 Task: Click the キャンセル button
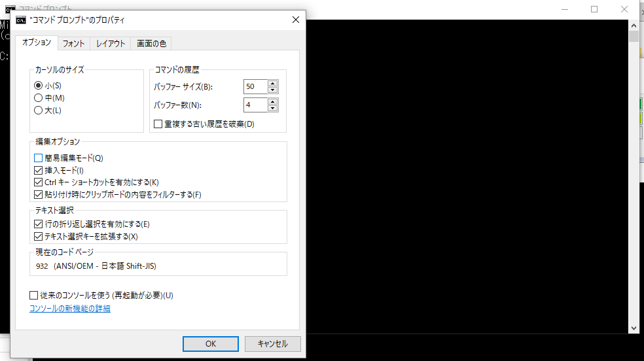(273, 344)
